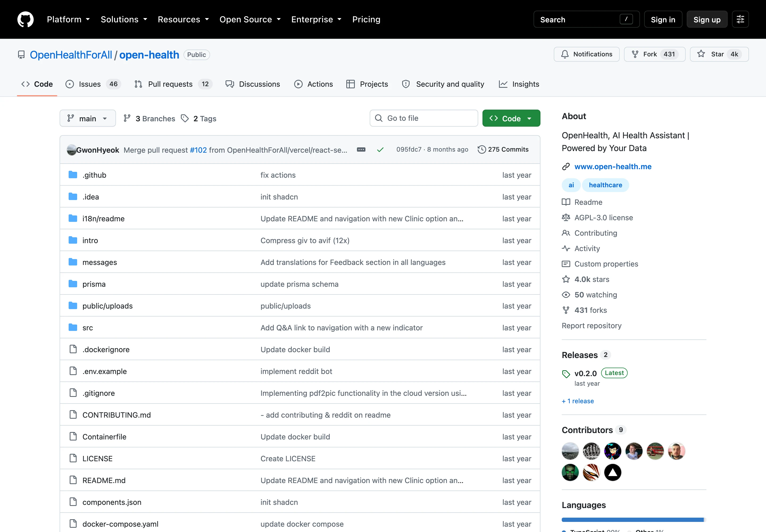766x532 pixels.
Task: Open the Actions tab
Action: point(314,84)
